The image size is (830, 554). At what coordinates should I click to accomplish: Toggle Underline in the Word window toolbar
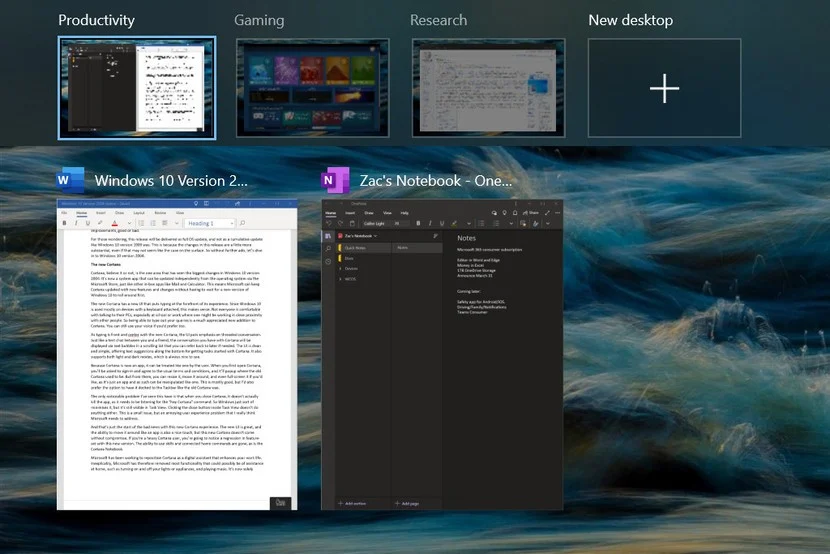[87, 223]
